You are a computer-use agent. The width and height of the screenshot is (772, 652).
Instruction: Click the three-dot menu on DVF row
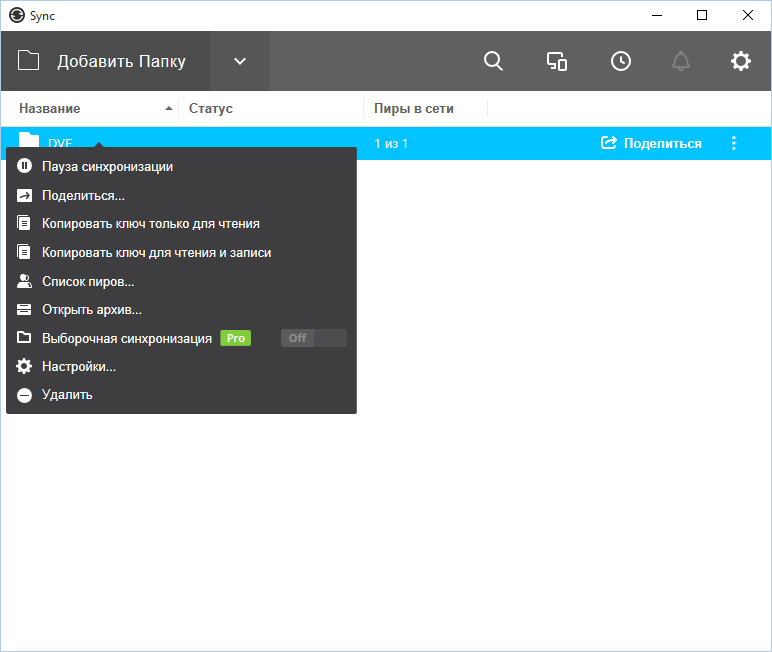click(x=734, y=143)
